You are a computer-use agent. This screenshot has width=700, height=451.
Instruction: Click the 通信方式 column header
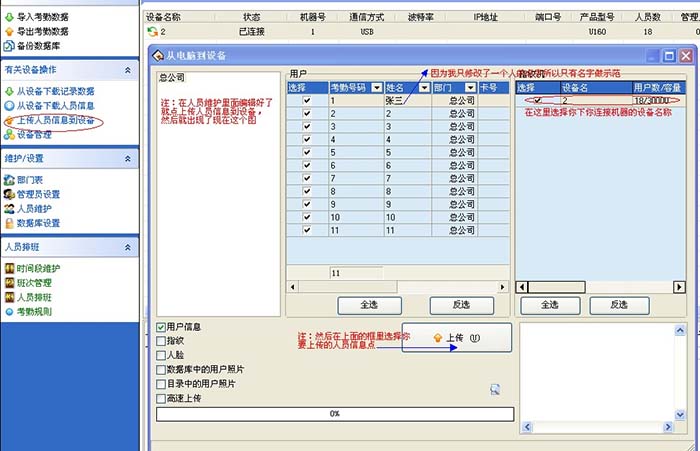(x=367, y=17)
